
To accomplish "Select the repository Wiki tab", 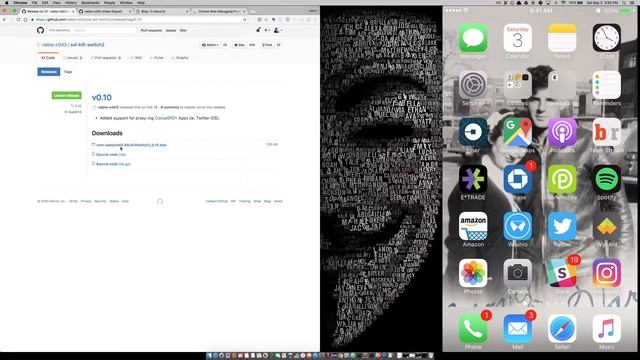I will [136, 58].
